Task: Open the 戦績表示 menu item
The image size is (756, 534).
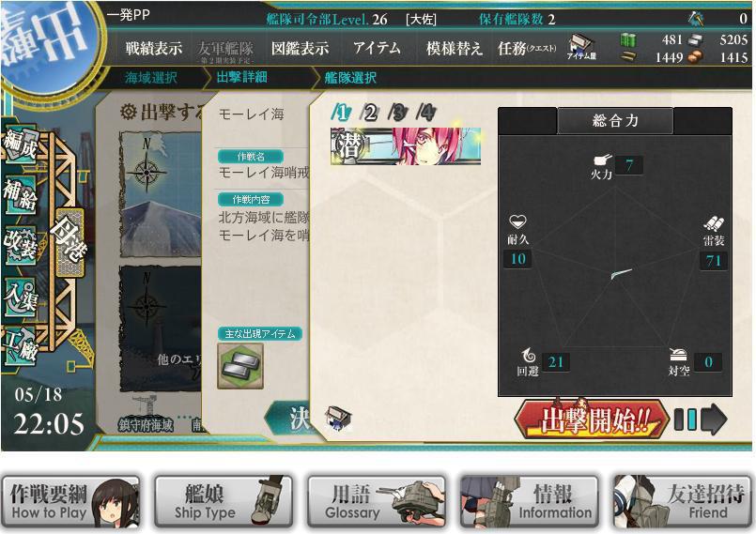Action: click(x=154, y=48)
